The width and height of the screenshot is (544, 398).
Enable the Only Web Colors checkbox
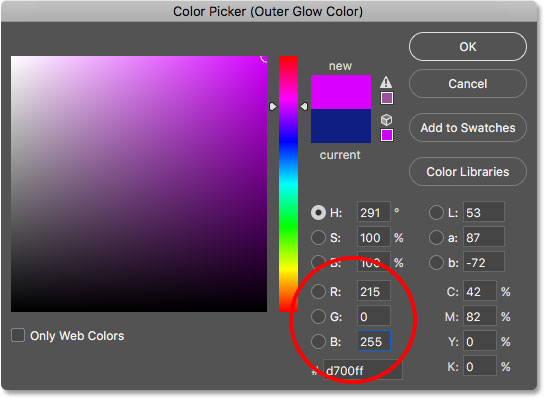point(18,336)
